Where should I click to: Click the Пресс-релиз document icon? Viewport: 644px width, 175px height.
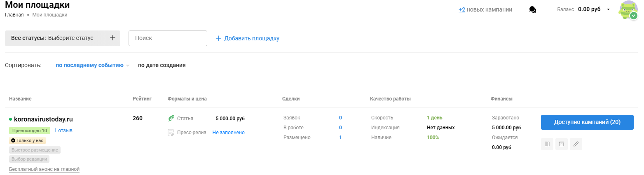click(x=171, y=133)
